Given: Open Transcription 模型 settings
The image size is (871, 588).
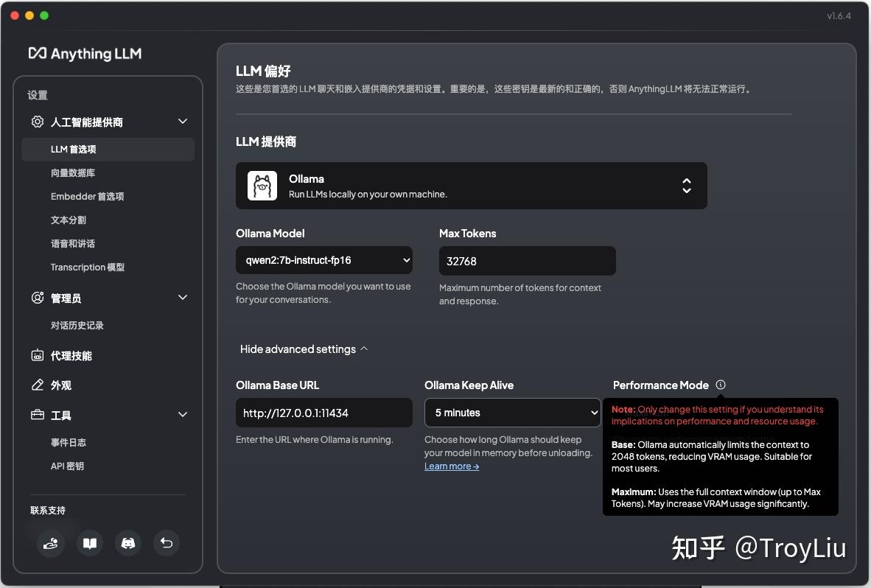Looking at the screenshot, I should [x=87, y=267].
